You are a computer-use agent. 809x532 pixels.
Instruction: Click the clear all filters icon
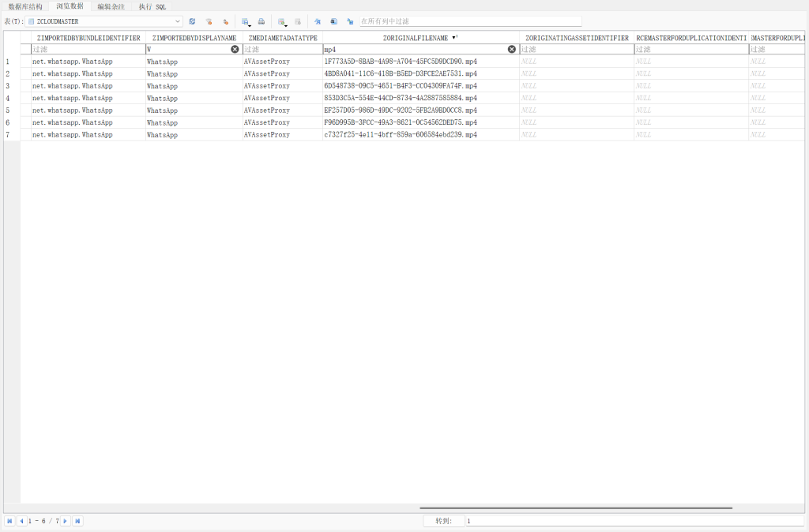tap(209, 21)
